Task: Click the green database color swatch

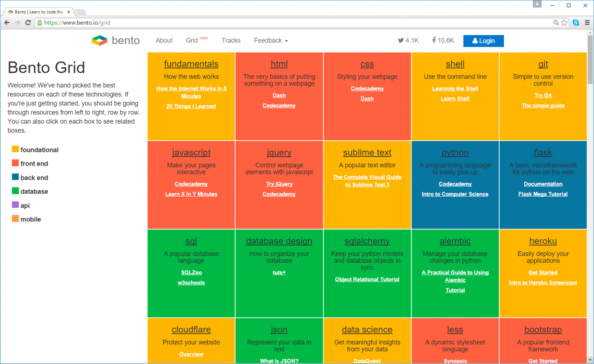Action: pos(15,191)
